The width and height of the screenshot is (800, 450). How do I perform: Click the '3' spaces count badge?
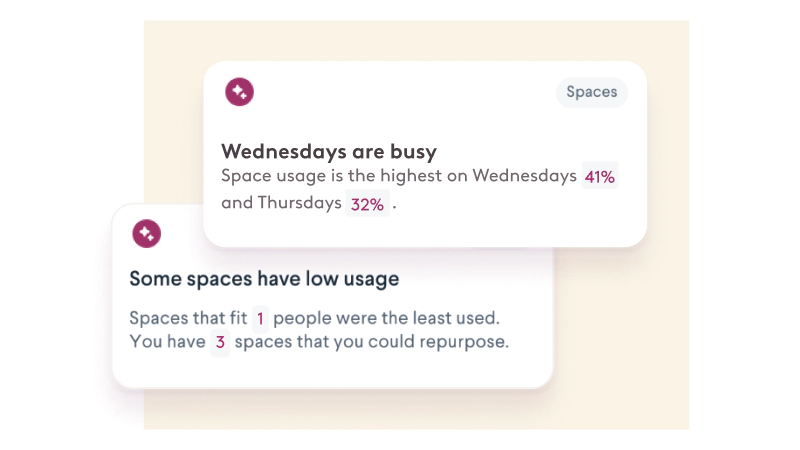point(220,342)
